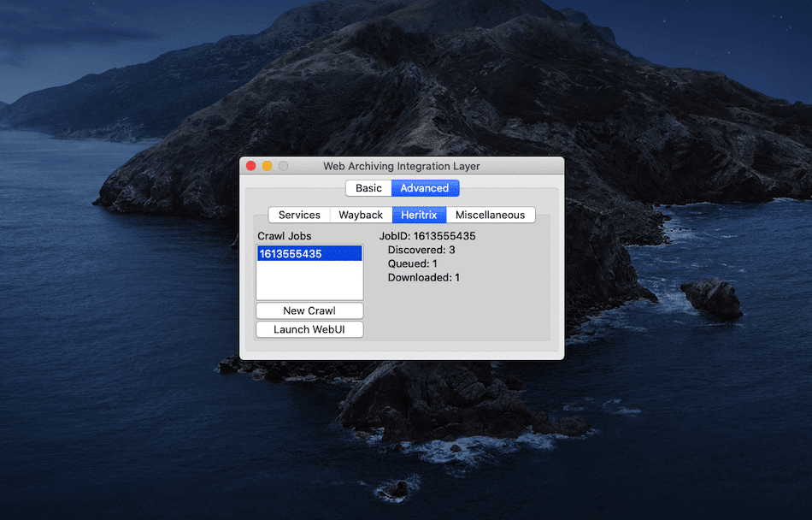
Task: Click the JobID: 1613555435 label
Action: [x=427, y=236]
